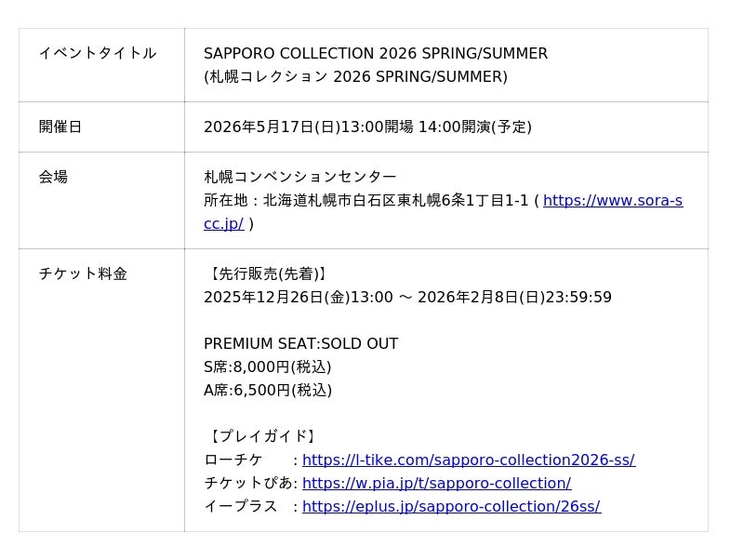
Task: Click the 2025年12月26日 sales period line
Action: point(407,298)
